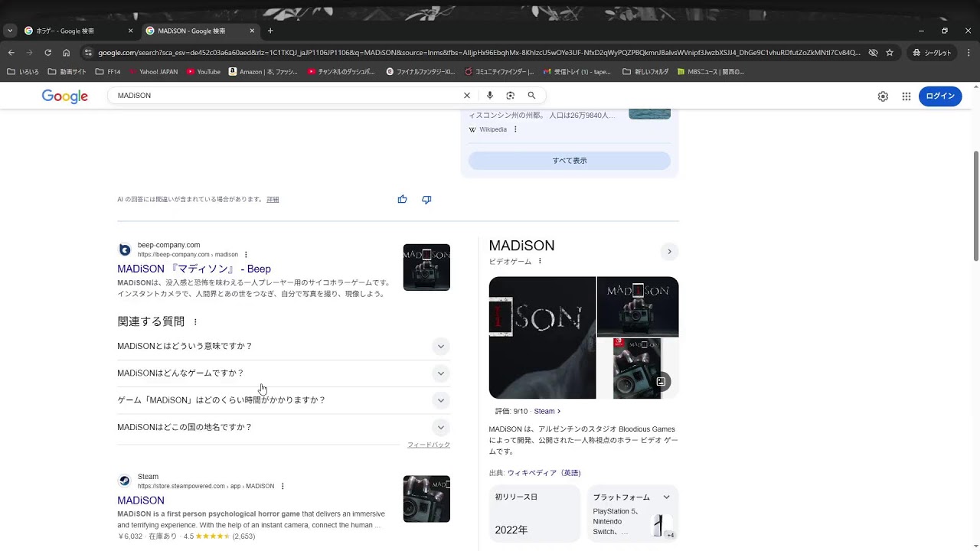Open the Wikipedia source options menu
The height and width of the screenshot is (551, 980).
click(x=515, y=129)
